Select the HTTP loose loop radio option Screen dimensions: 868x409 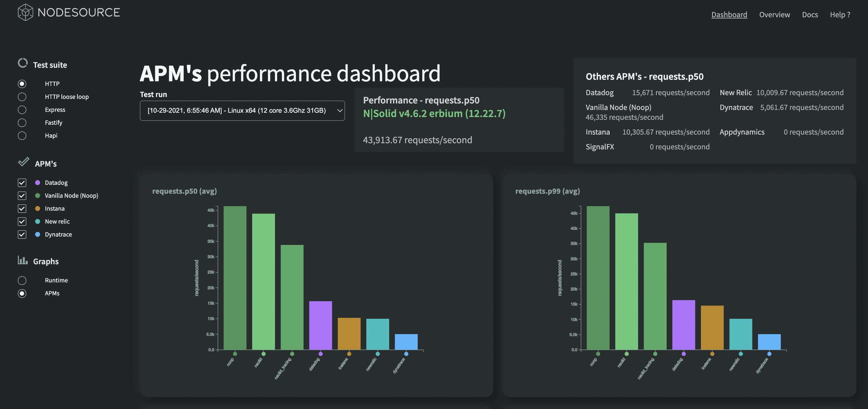tap(22, 97)
